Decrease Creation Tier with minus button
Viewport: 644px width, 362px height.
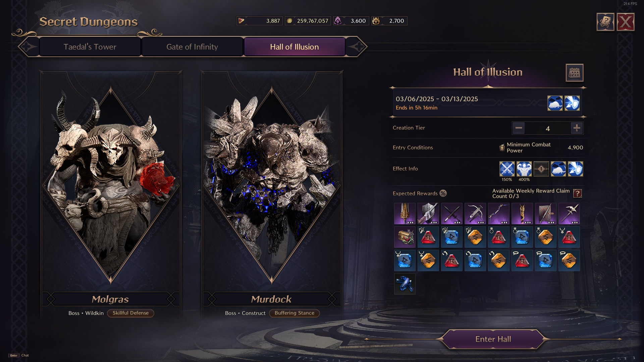pyautogui.click(x=519, y=128)
